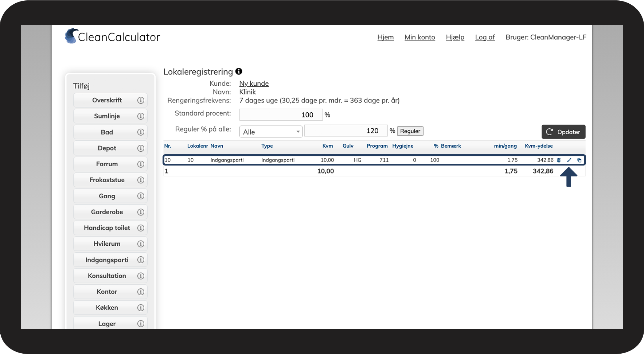
Task: Edit the Indgangsparti row with pencil icon
Action: pos(569,160)
